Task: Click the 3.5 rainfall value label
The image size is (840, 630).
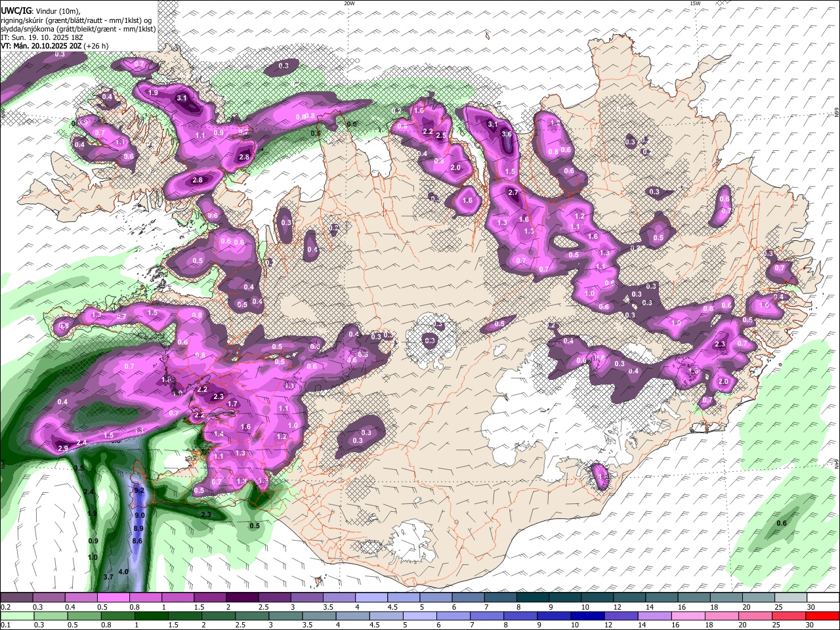Action: tap(79, 468)
